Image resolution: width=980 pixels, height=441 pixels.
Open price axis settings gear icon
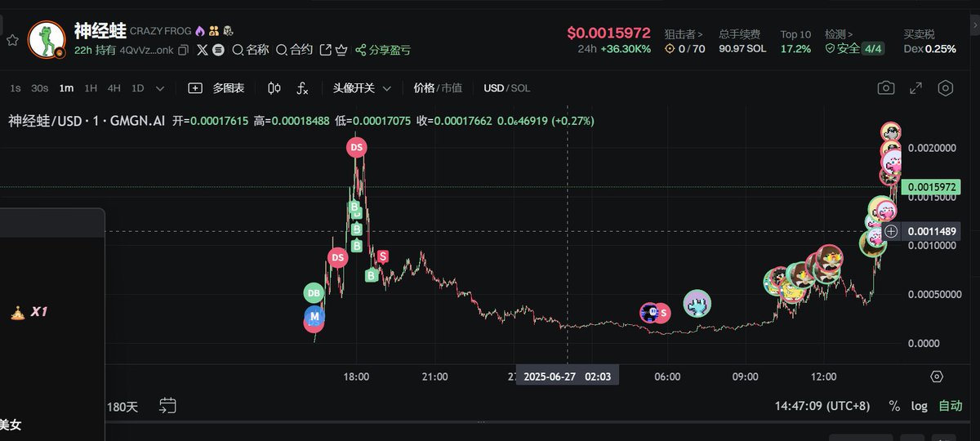tap(937, 376)
